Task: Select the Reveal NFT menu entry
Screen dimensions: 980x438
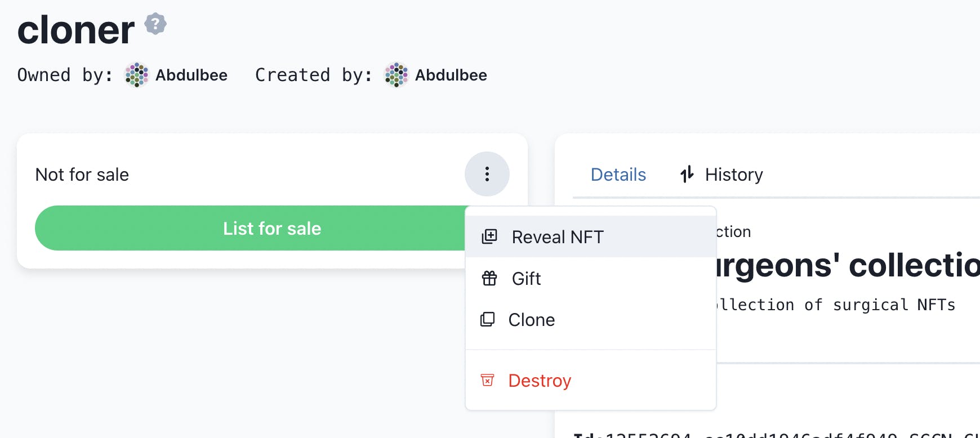Action: coord(591,236)
